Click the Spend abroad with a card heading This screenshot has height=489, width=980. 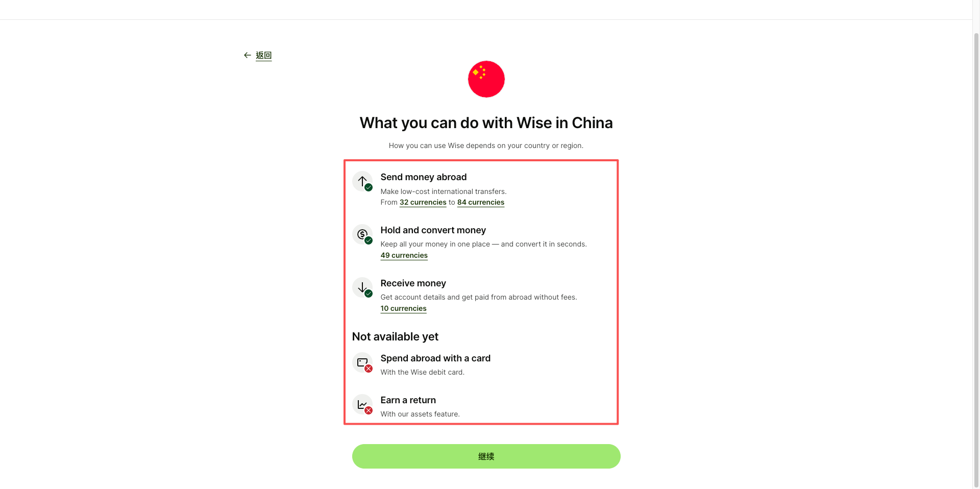point(435,358)
